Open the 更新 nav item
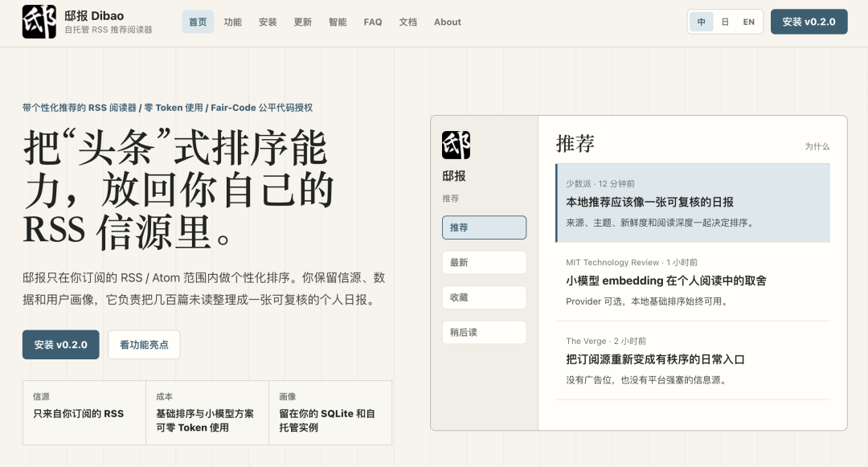The height and width of the screenshot is (467, 868). click(x=302, y=23)
